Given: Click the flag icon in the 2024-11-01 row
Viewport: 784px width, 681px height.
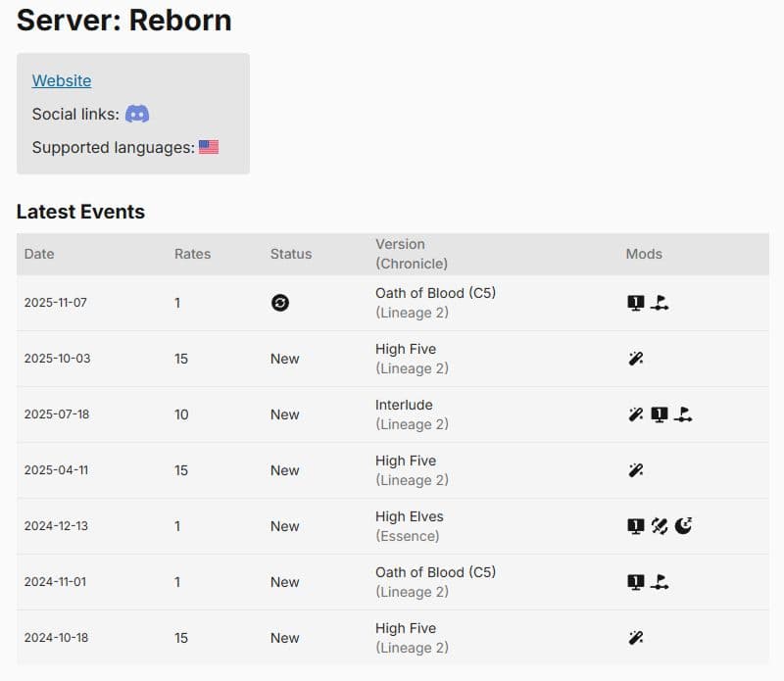Looking at the screenshot, I should (660, 582).
